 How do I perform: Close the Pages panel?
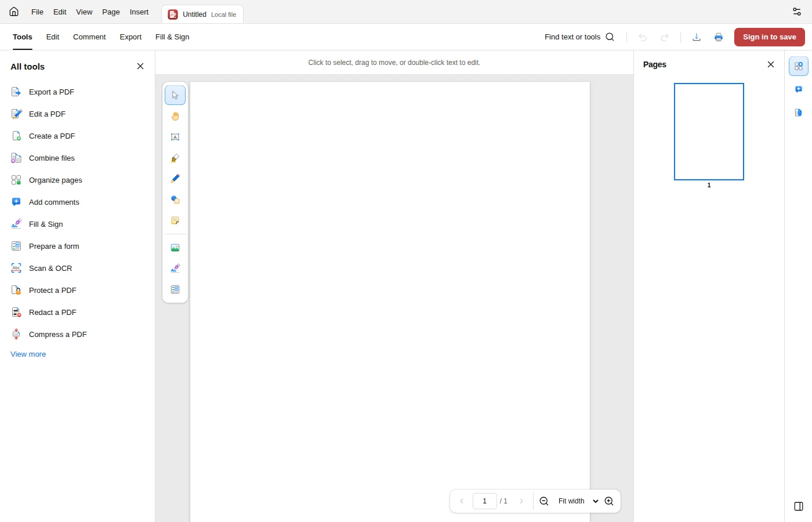pos(771,64)
